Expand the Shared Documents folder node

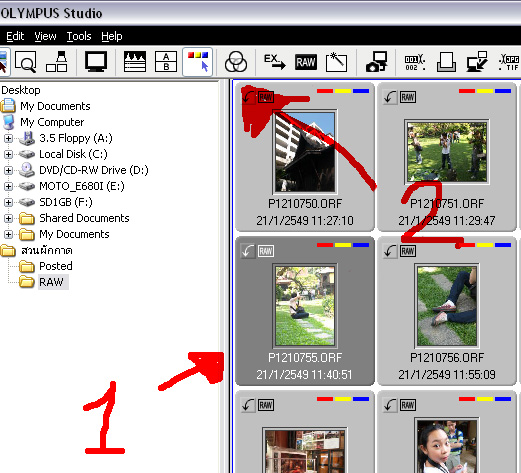point(8,218)
